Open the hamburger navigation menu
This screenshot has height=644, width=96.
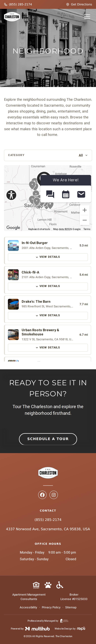87,17
